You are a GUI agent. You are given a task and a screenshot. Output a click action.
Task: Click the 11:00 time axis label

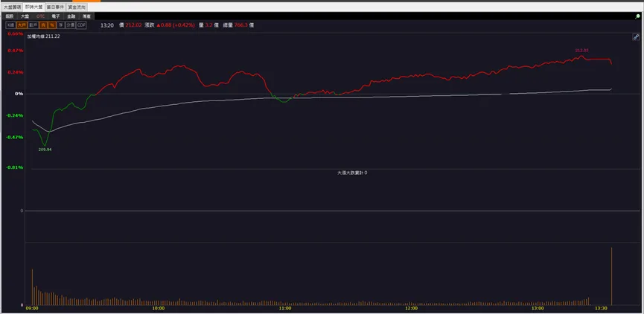(285, 308)
